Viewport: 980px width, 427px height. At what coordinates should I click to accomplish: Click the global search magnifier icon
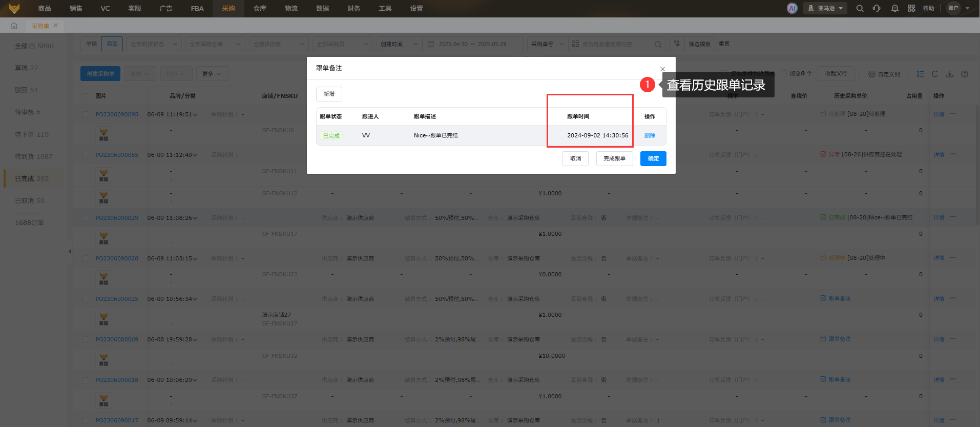tap(860, 8)
